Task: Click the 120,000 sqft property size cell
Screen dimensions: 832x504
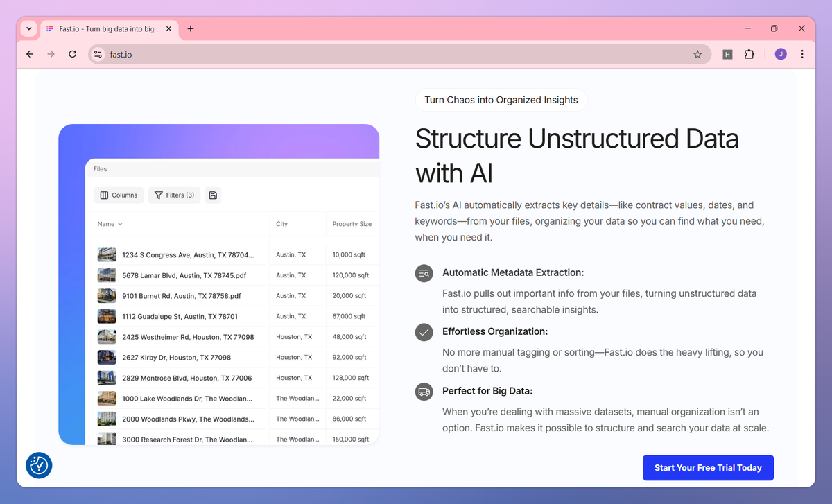Action: pos(351,275)
